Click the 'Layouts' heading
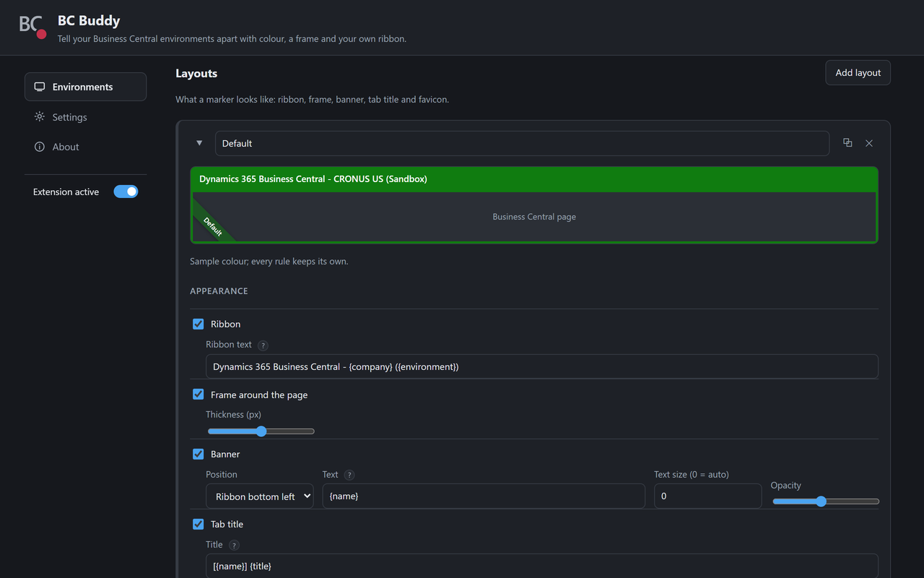The image size is (924, 578). click(196, 74)
